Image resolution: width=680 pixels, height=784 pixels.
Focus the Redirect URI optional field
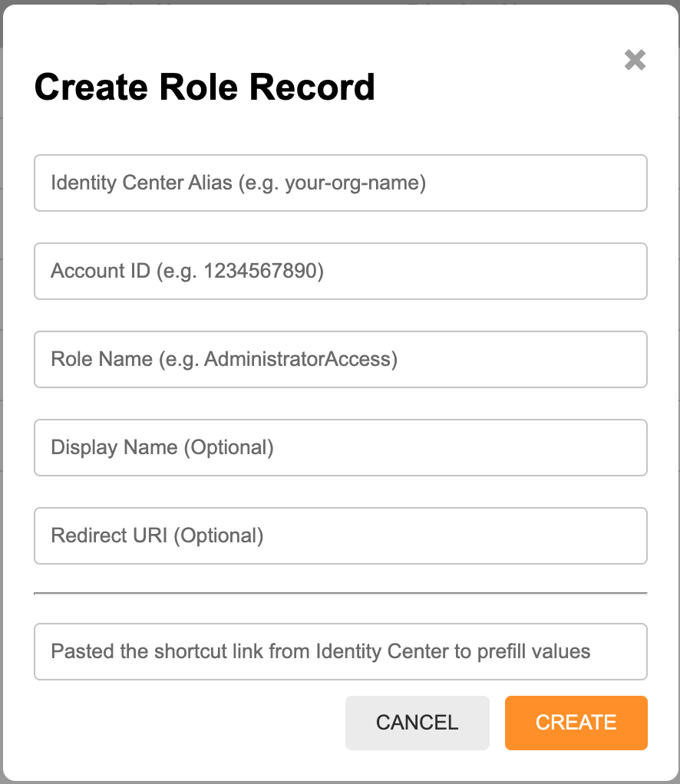(340, 535)
